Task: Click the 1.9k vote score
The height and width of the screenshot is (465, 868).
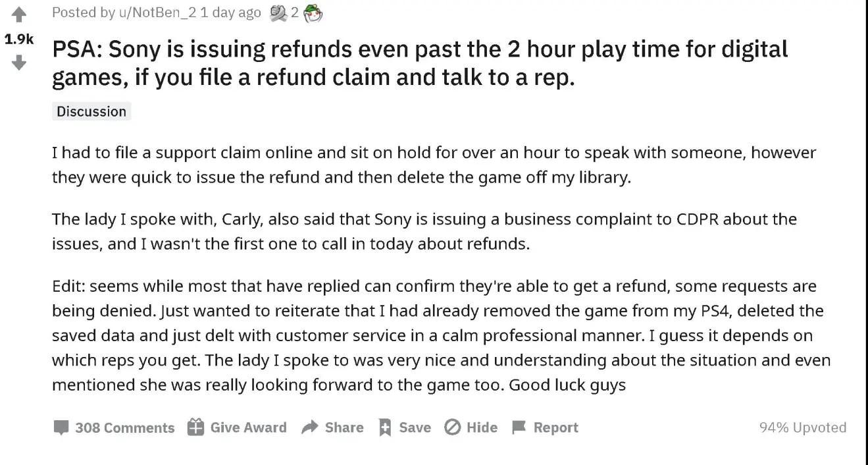Action: click(19, 39)
